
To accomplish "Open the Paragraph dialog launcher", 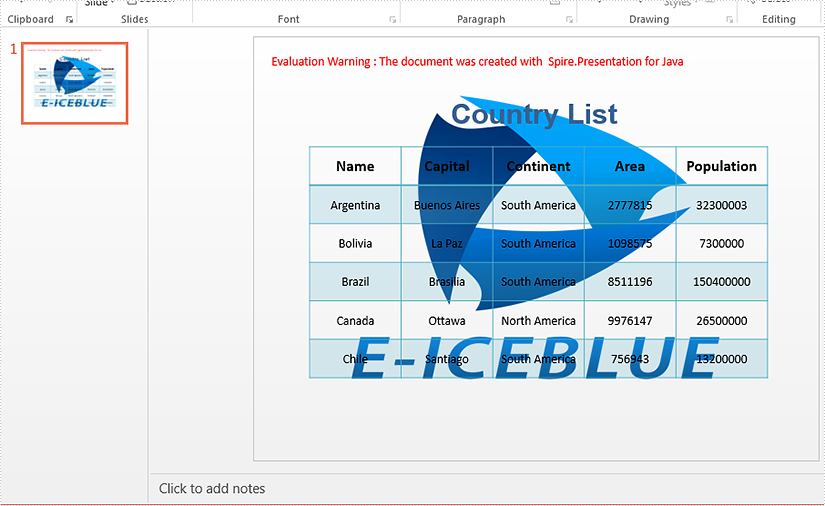I will pos(569,19).
